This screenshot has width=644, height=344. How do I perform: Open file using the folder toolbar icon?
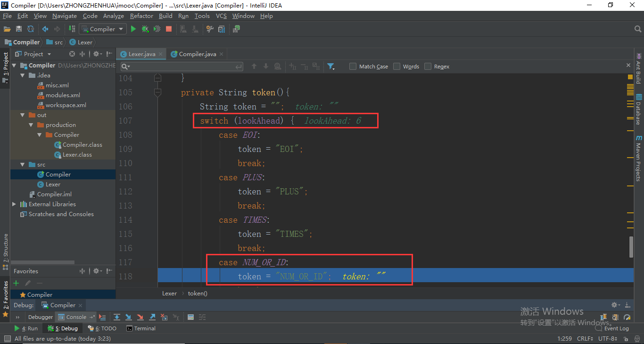7,29
